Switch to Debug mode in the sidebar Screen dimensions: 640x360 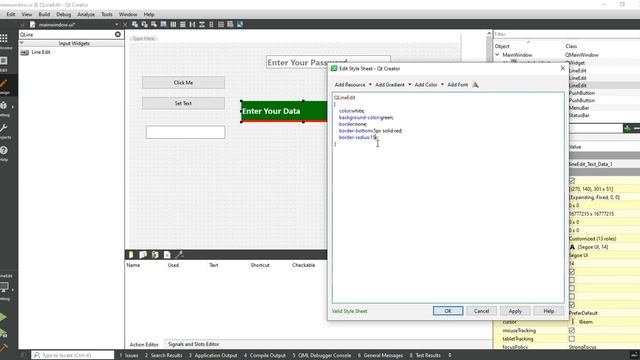(4, 108)
